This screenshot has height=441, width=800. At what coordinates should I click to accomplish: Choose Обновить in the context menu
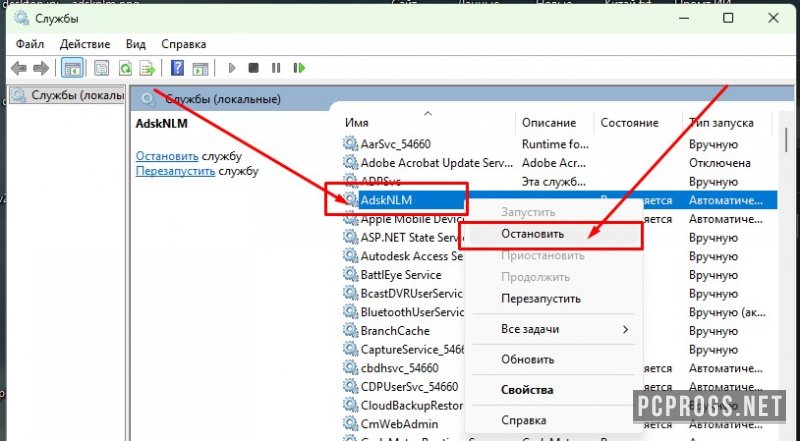[x=554, y=359]
